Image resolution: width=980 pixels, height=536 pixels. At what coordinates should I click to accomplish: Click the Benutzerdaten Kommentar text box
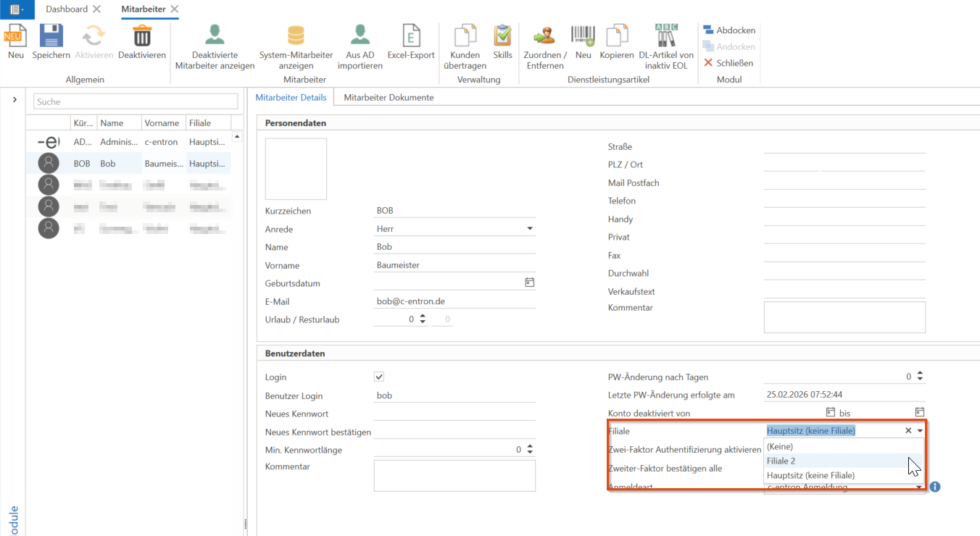pyautogui.click(x=454, y=476)
